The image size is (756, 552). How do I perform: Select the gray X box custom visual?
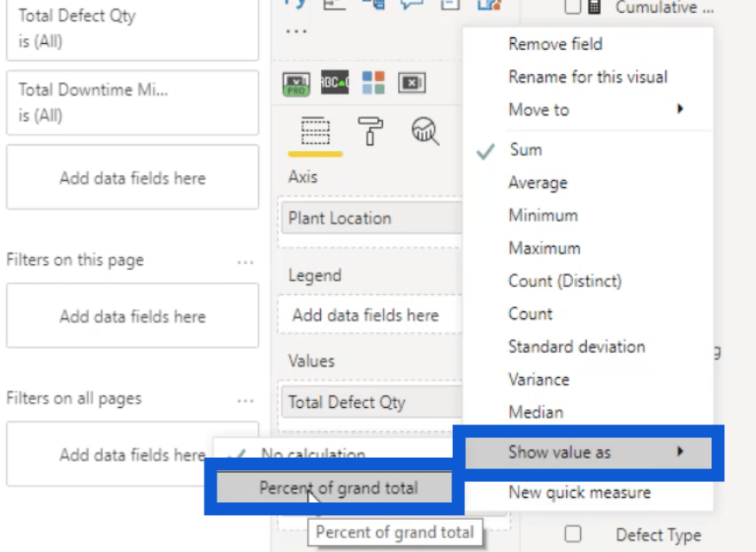click(412, 83)
